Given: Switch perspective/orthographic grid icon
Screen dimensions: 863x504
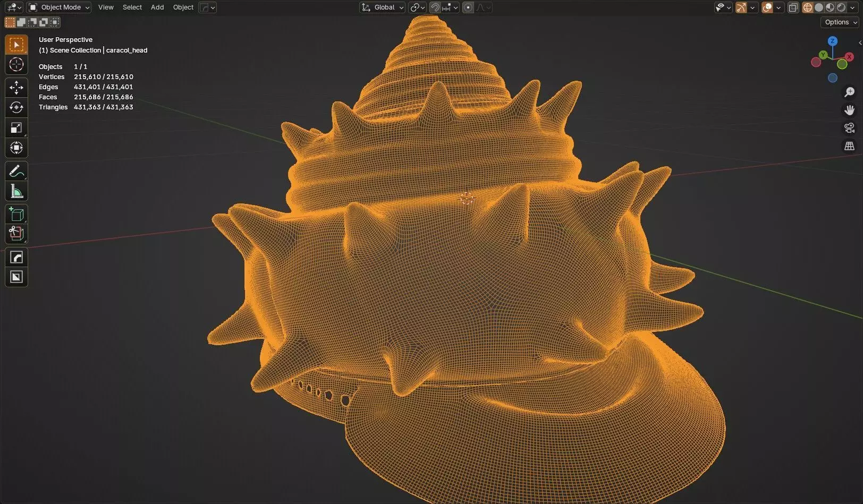Looking at the screenshot, I should coord(849,146).
